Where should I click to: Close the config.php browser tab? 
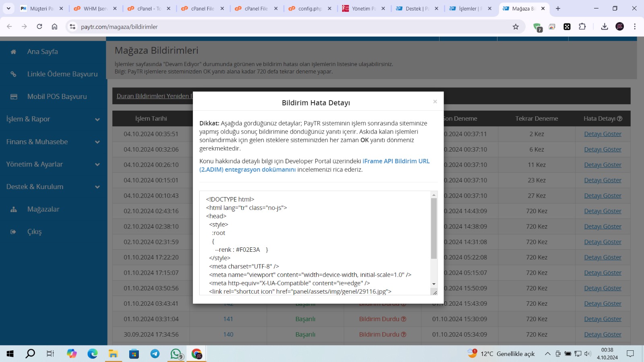[x=329, y=8]
